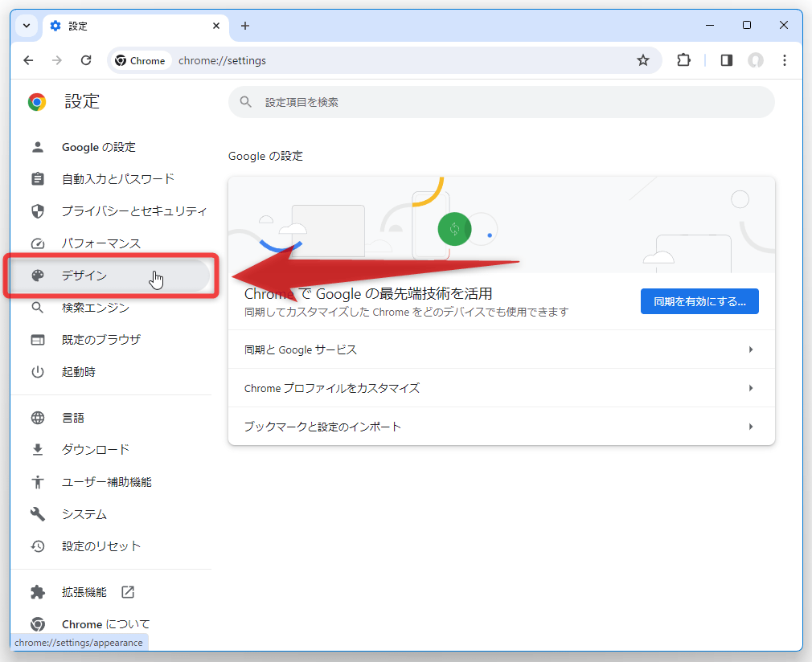The image size is (812, 662).
Task: Click the speedometer icon for パフォーマンス
Action: (38, 243)
